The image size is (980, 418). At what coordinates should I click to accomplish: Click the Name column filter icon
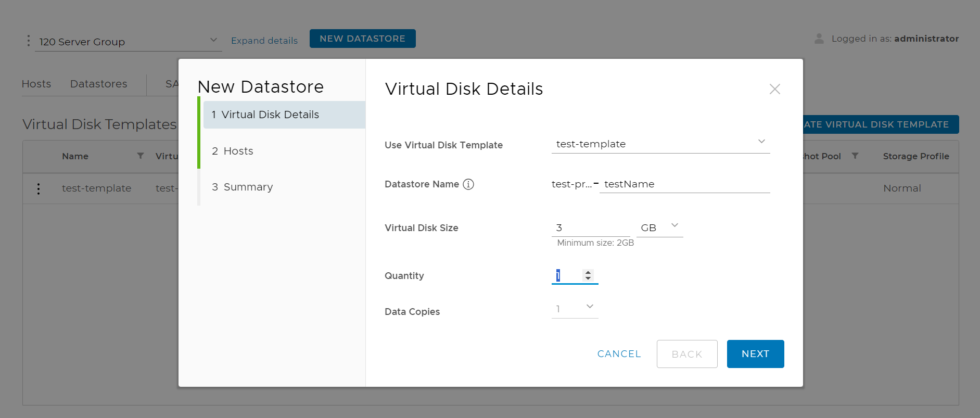click(141, 156)
